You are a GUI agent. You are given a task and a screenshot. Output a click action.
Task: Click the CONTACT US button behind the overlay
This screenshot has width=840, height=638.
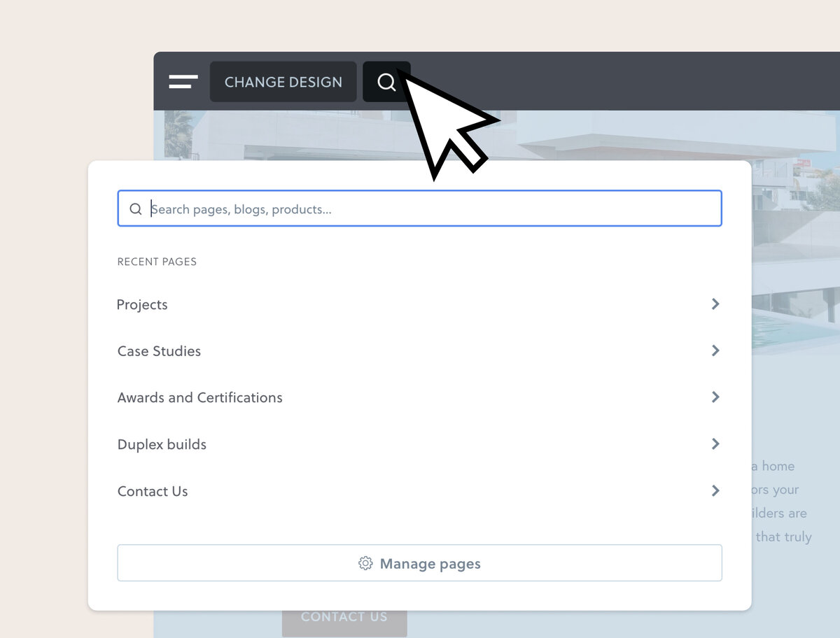[344, 617]
